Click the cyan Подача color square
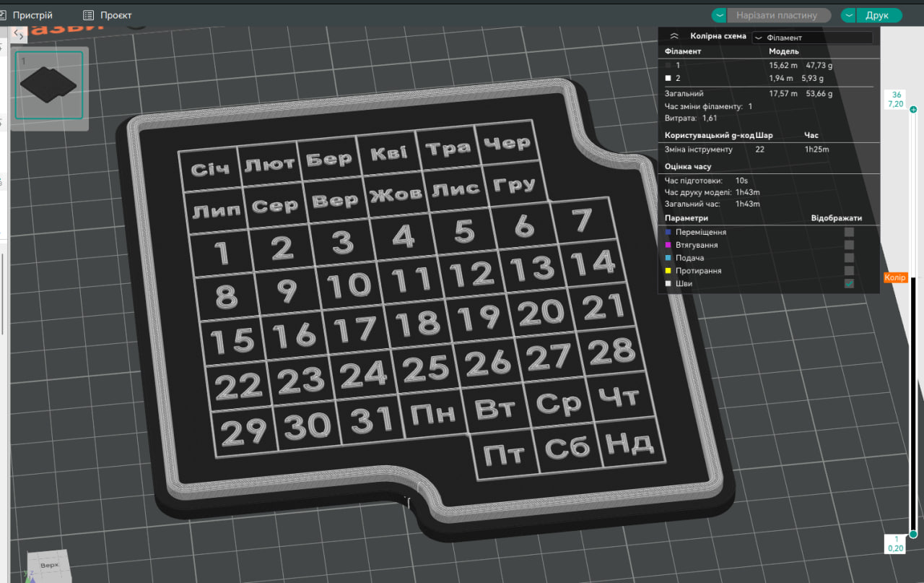Screen dimensions: 924x583 coord(668,258)
